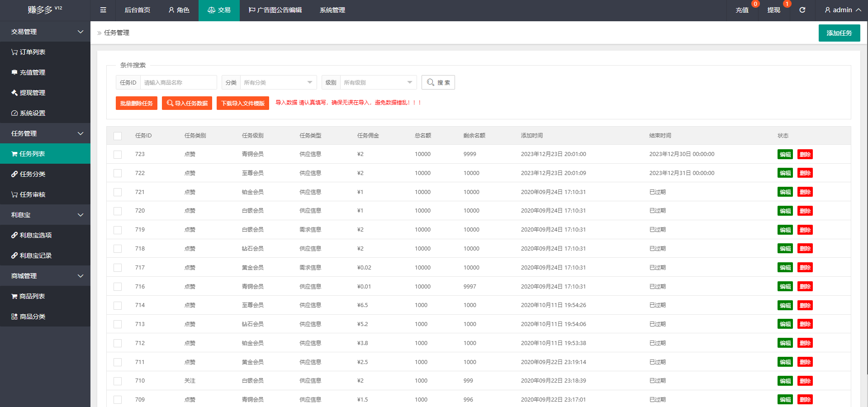Toggle the select-all checkbox in table header
Viewport: 868px width, 407px height.
pos(118,136)
